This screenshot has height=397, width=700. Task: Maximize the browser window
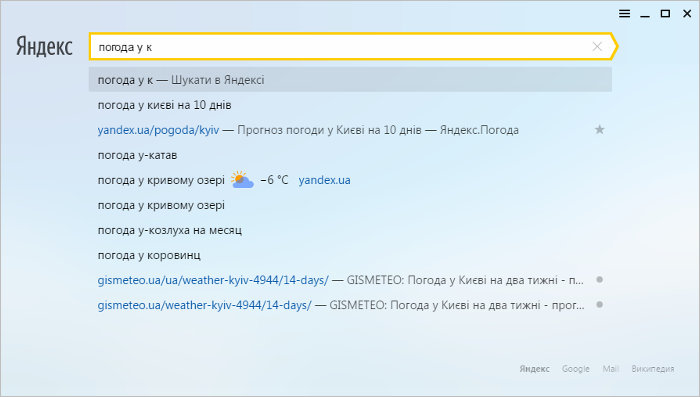[665, 14]
